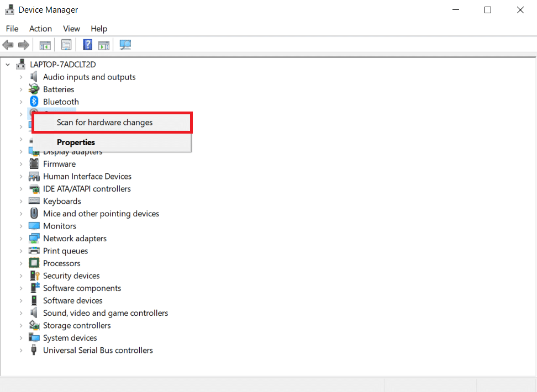The image size is (537, 392).
Task: Click the Print queues printer icon
Action: click(34, 251)
